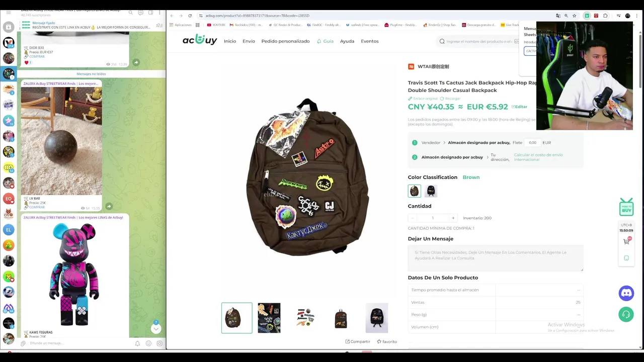Increase quantity with plus button
Viewport: 644px width, 362px height.
[x=453, y=218]
